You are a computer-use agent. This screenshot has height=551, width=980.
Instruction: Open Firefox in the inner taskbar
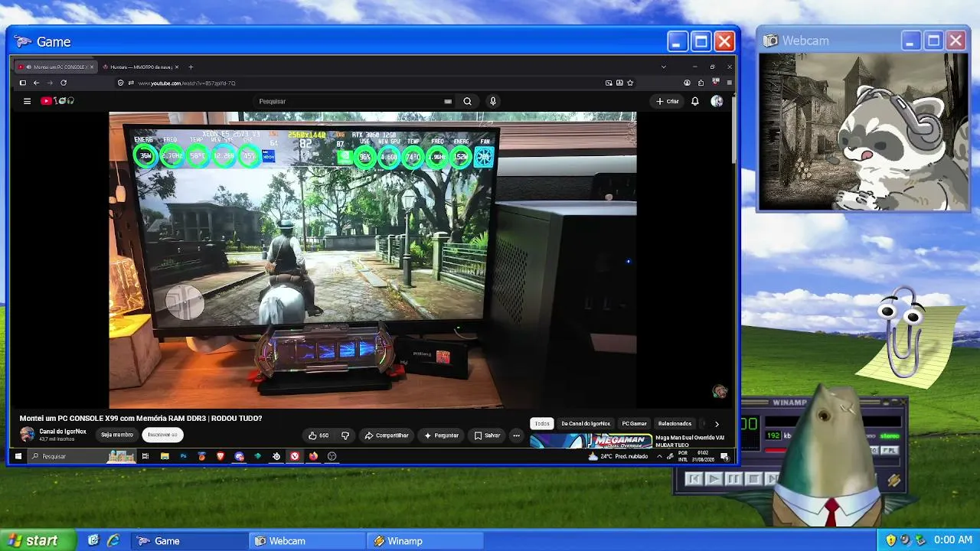click(313, 456)
